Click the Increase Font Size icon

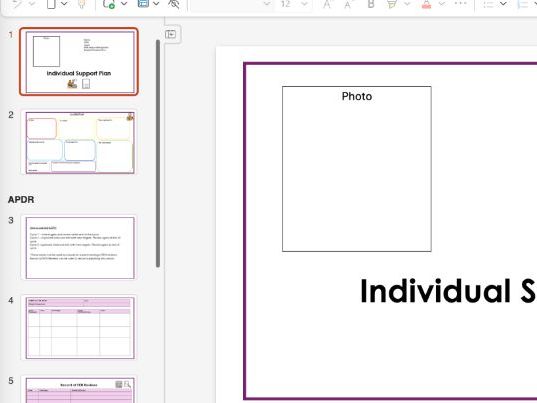click(x=328, y=4)
